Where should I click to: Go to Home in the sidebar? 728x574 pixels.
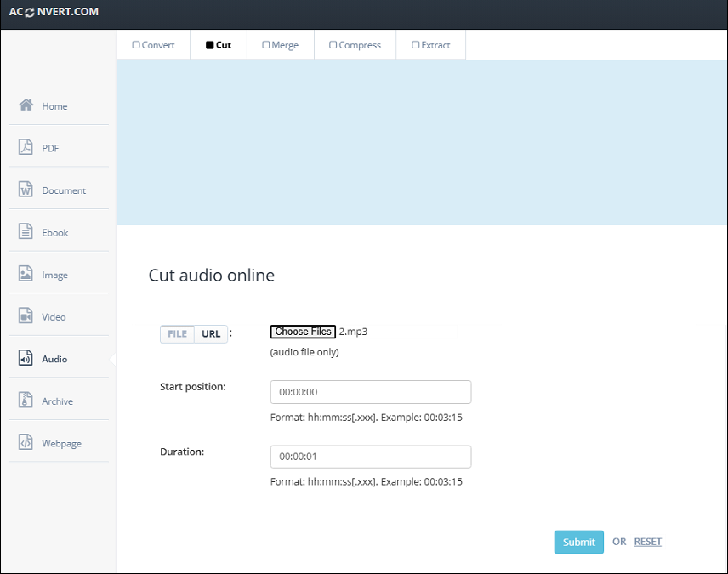(59, 106)
